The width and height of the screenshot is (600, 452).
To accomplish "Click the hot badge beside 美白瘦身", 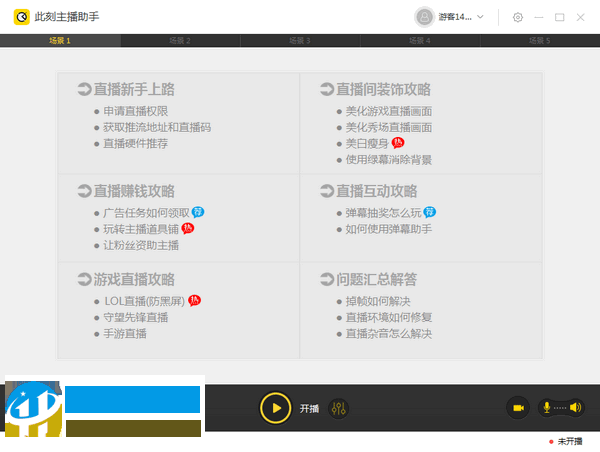I will (398, 143).
